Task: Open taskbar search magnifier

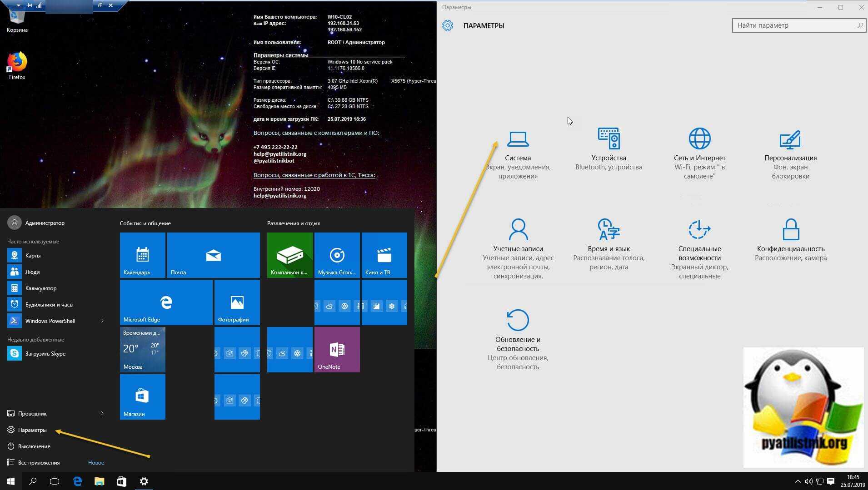Action: tap(33, 481)
